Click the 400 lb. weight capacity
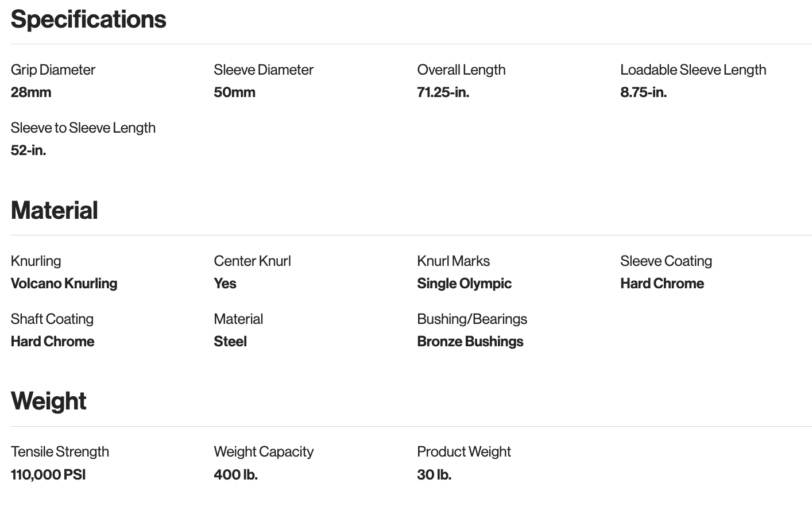The image size is (812, 518). tap(235, 475)
